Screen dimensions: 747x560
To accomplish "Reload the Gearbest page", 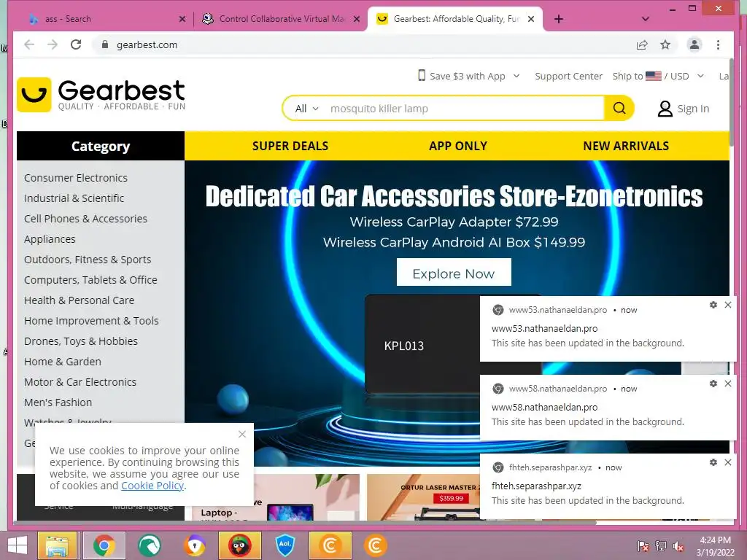I will coord(76,44).
